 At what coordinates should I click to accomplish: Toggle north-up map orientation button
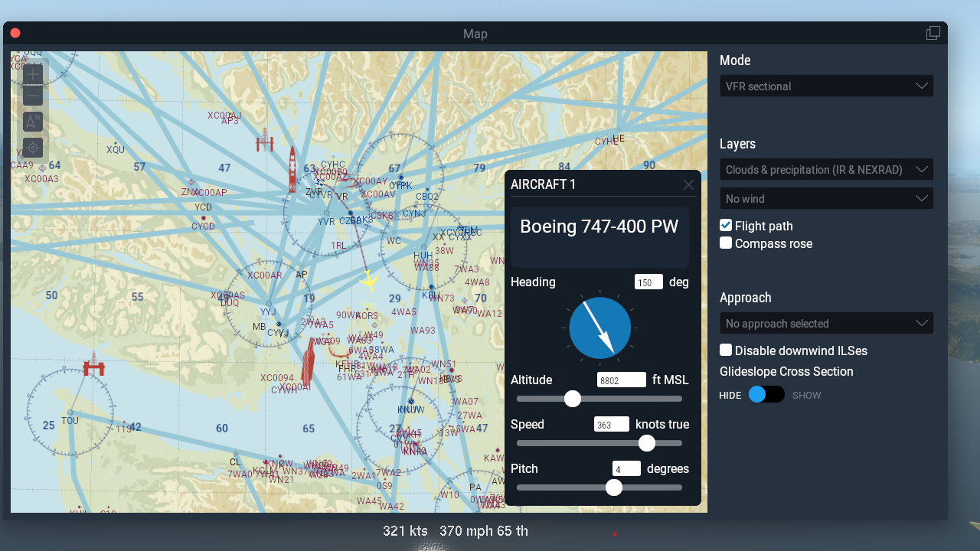point(33,122)
